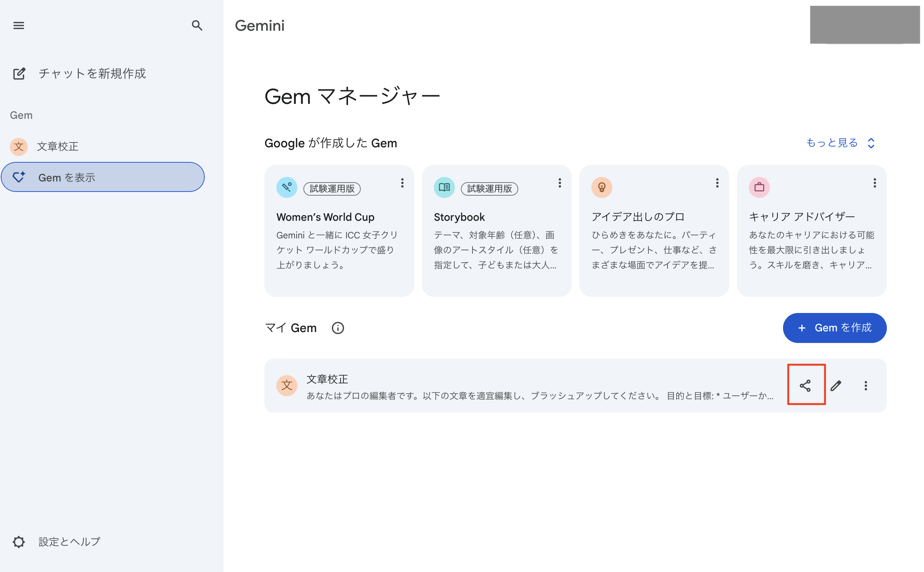The width and height of the screenshot is (924, 572).
Task: Open the アイデア出しのプロ Gem card
Action: 654,235
